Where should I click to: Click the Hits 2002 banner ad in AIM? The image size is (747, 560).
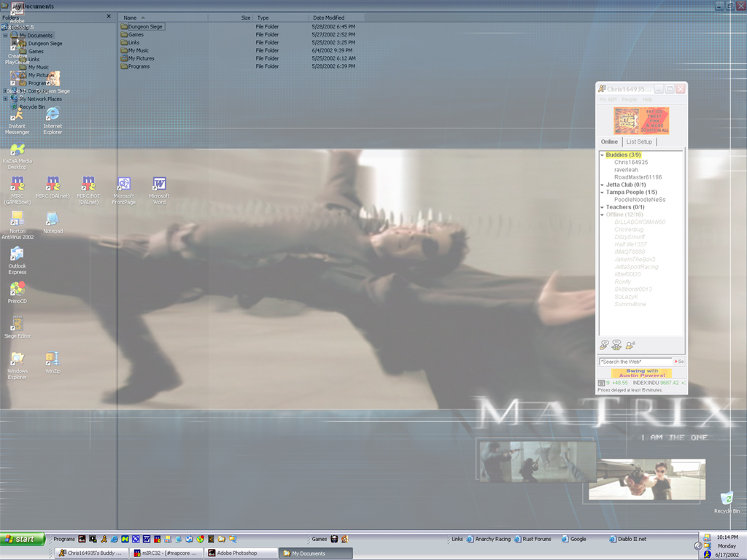[x=641, y=120]
